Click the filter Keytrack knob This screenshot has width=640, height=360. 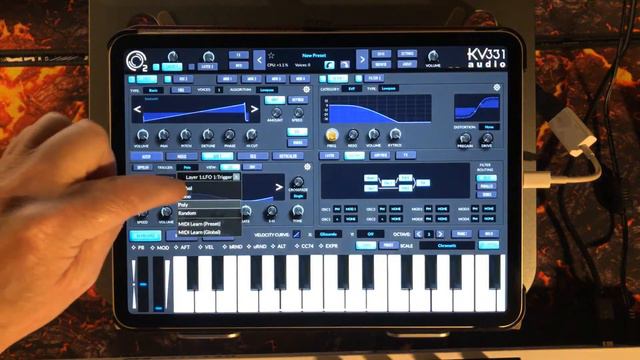(395, 133)
